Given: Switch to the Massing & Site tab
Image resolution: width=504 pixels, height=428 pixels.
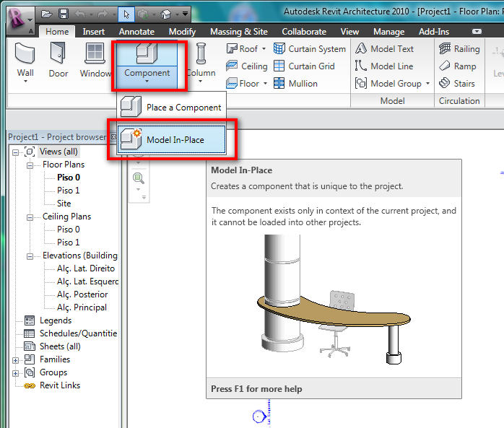Looking at the screenshot, I should pyautogui.click(x=239, y=32).
